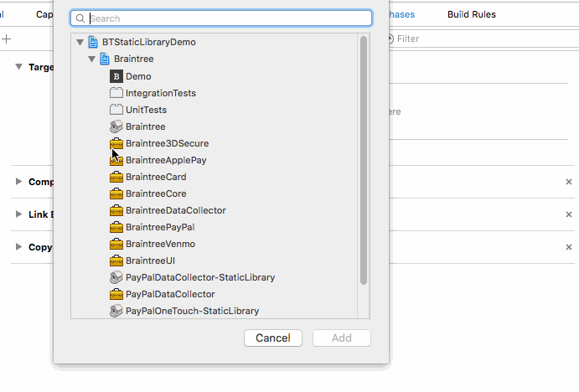Viewport: 579px width, 392px height.
Task: Select the BraintreeCard label
Action: tap(156, 177)
